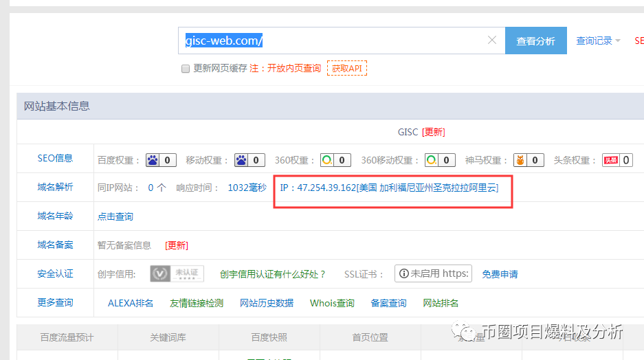Click the Baidu paw icon for 移动权重

(x=241, y=160)
